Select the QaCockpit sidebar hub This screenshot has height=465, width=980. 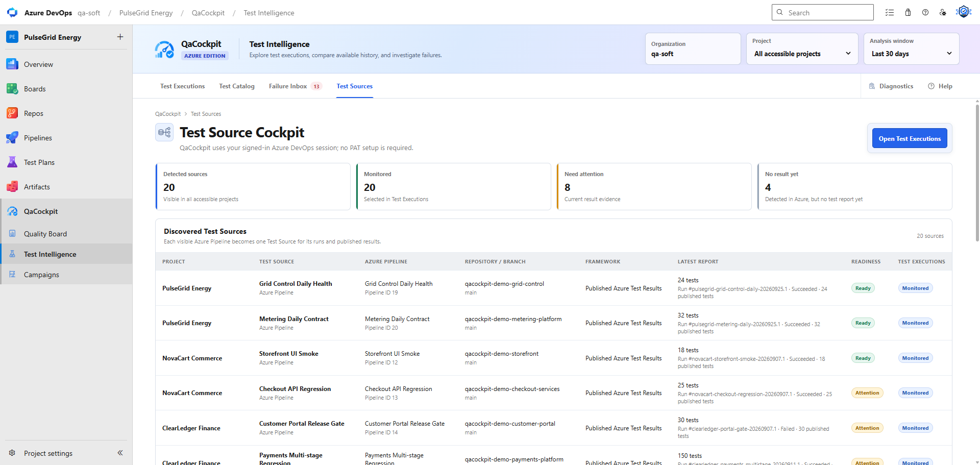coord(41,211)
